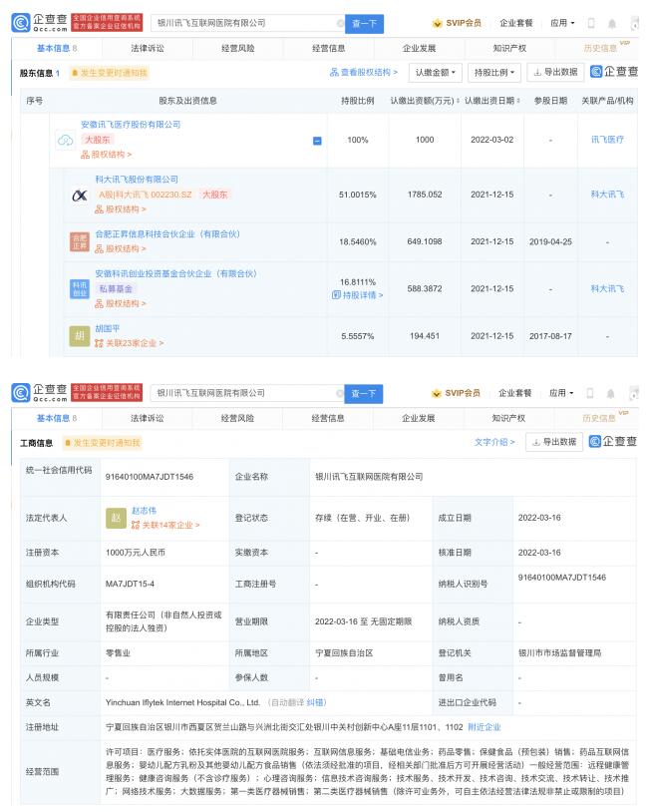Open 股权结构 under 安徽科讯创业投资基金

click(121, 303)
